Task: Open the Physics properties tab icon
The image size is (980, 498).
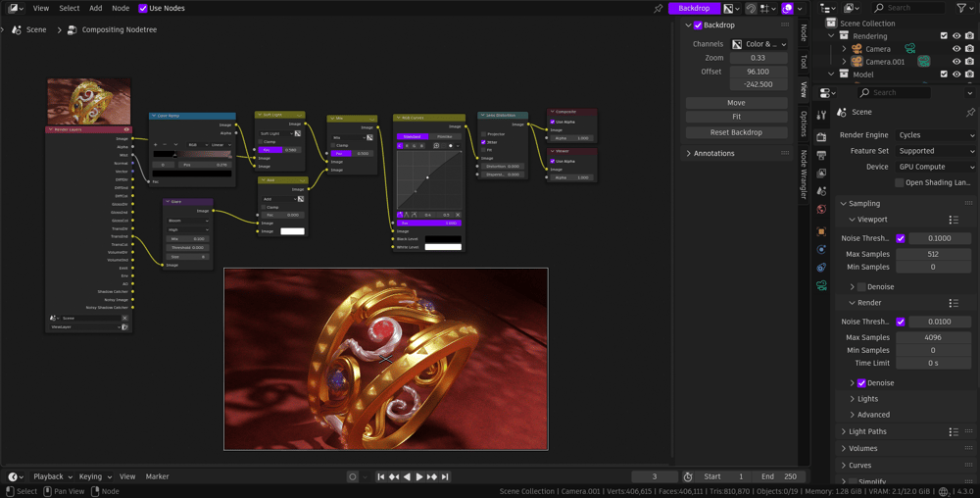Action: (x=821, y=249)
